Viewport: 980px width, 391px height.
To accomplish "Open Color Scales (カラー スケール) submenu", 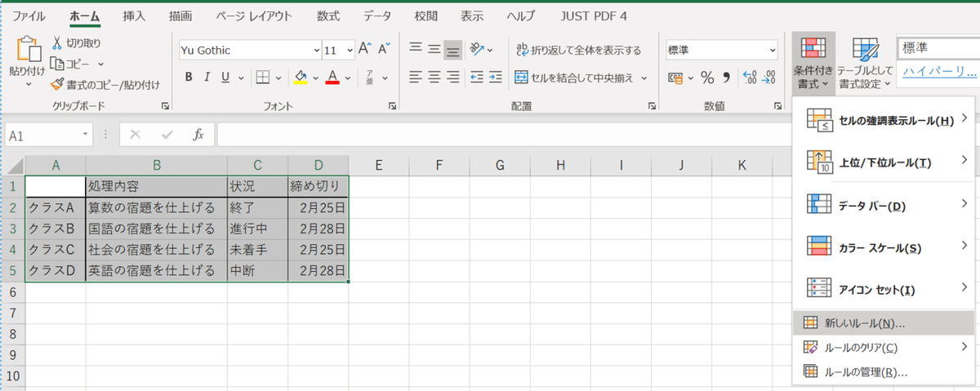I will pyautogui.click(x=884, y=247).
